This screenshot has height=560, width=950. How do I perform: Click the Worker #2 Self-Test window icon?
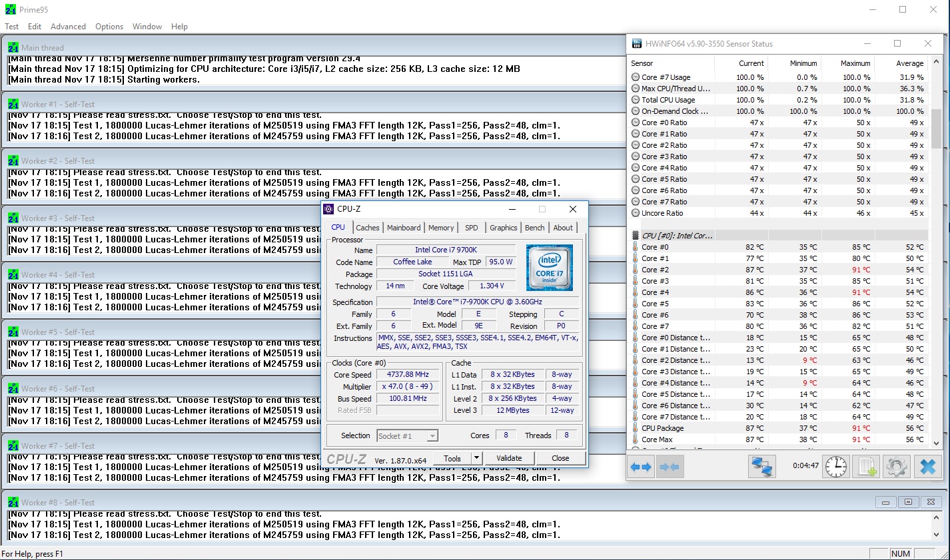[13, 160]
